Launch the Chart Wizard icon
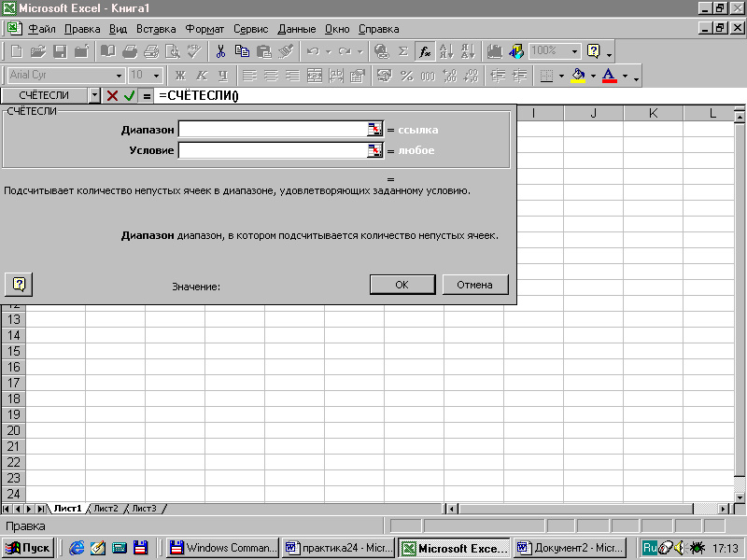Viewport: 747px width, 560px height. pos(495,51)
